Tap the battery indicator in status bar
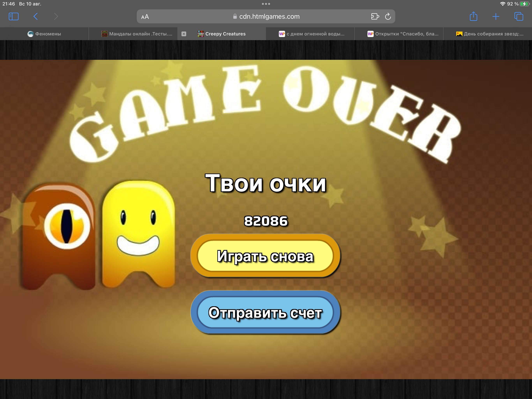The image size is (532, 399). coord(525,4)
